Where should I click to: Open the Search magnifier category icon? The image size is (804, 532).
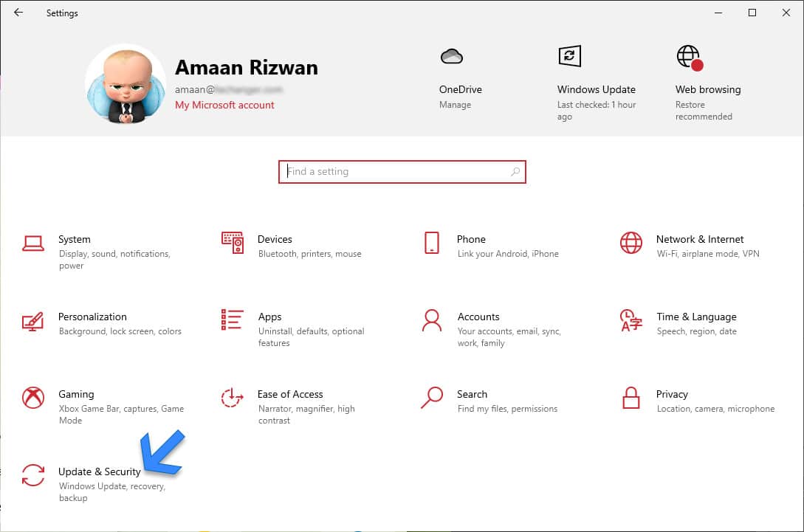pyautogui.click(x=432, y=398)
